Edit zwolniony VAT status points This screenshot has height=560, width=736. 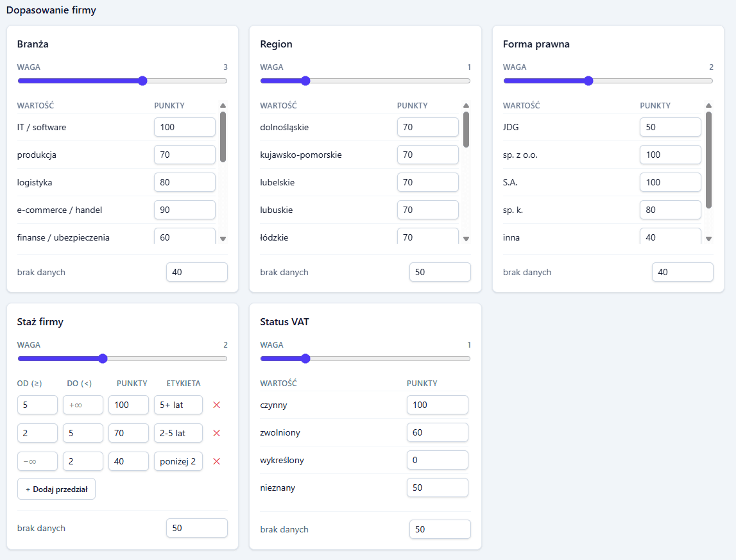point(438,432)
